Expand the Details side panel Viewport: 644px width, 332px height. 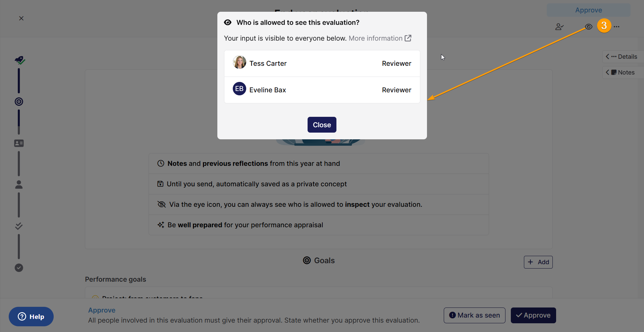[x=623, y=56]
